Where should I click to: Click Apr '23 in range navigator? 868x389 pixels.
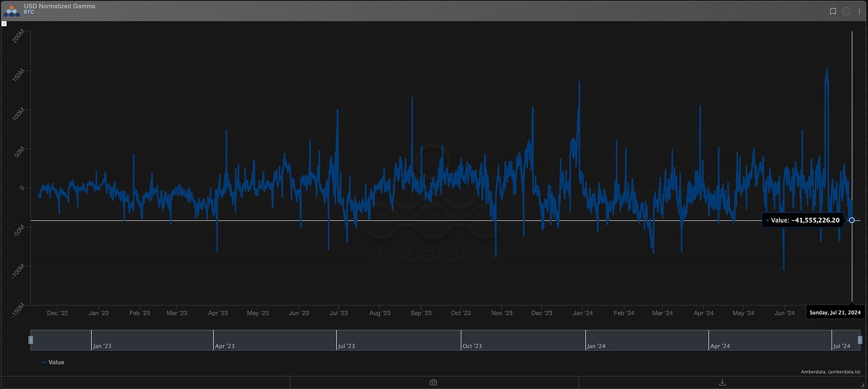(224, 346)
